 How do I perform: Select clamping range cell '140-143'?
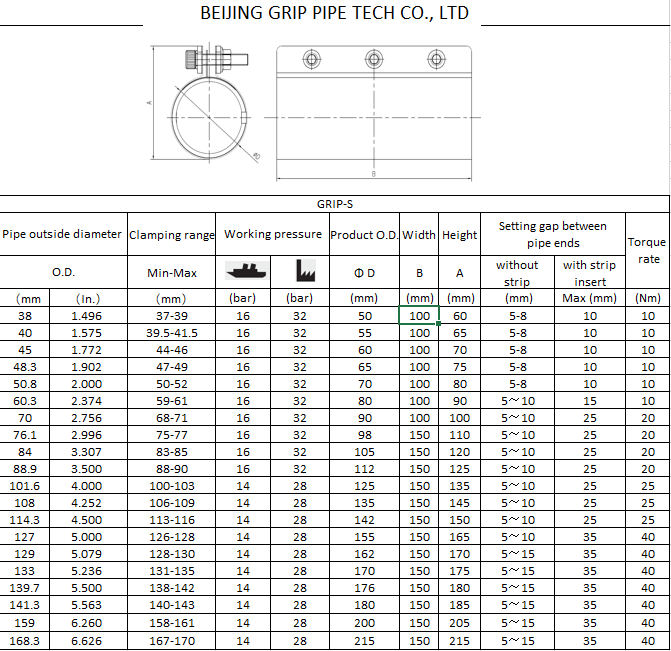pos(172,605)
